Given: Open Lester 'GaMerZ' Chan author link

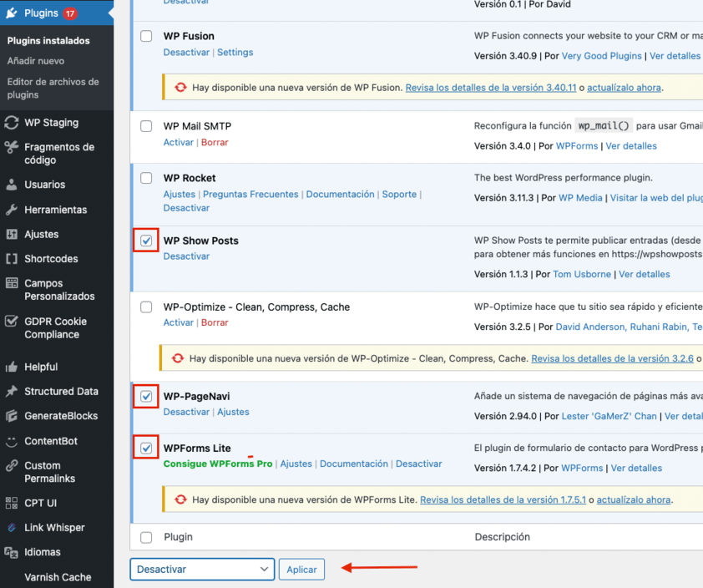Looking at the screenshot, I should (x=609, y=416).
